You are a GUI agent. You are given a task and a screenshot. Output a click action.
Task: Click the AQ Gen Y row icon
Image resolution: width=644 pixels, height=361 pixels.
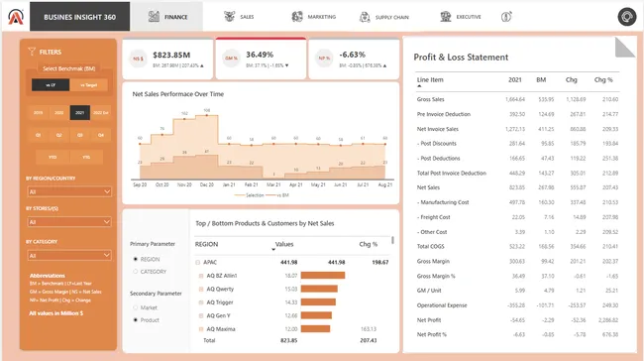[201, 315]
